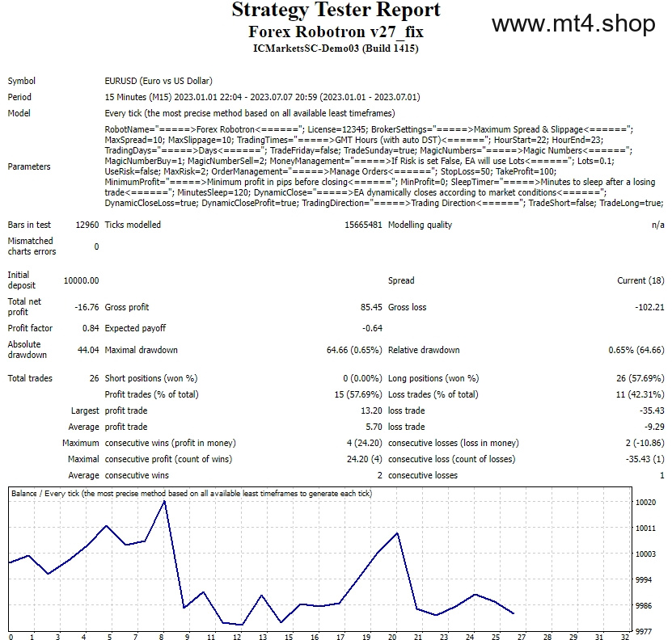Click the Every tick model description

(250, 113)
